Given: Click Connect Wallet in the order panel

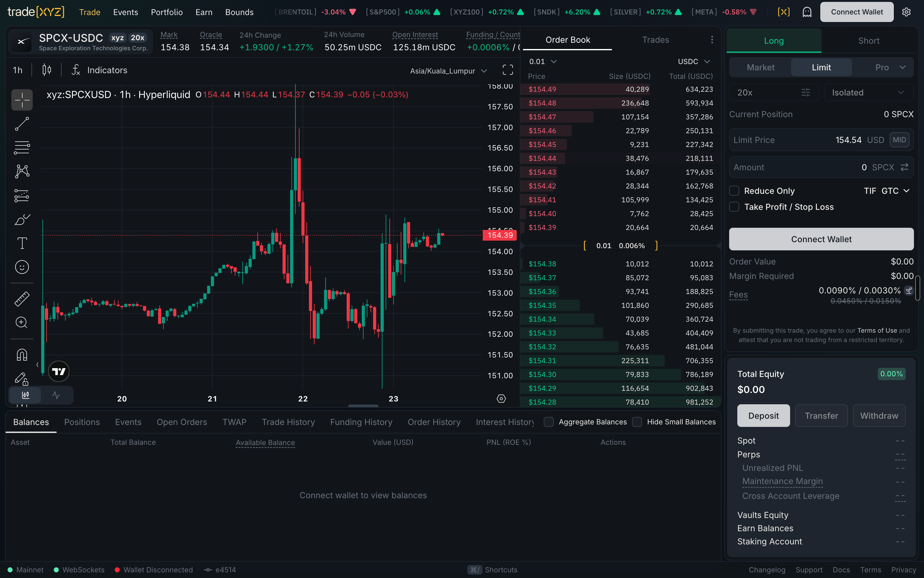Looking at the screenshot, I should pyautogui.click(x=821, y=239).
